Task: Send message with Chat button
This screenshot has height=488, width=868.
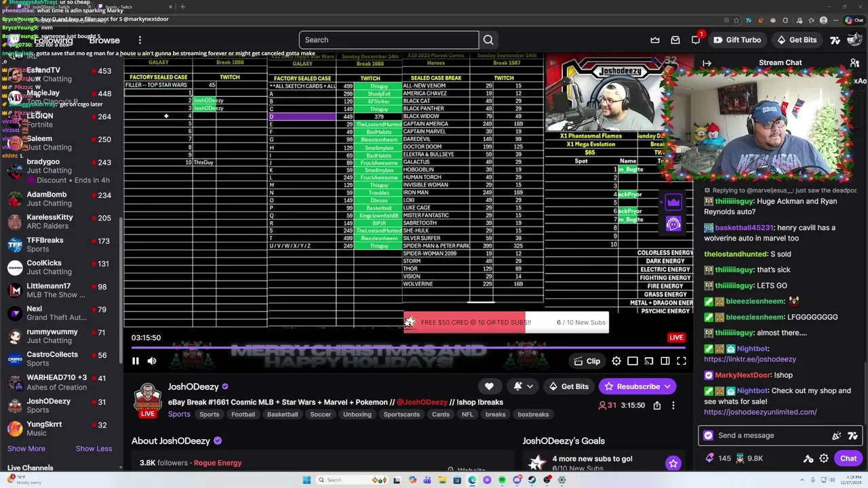Action: 848,459
